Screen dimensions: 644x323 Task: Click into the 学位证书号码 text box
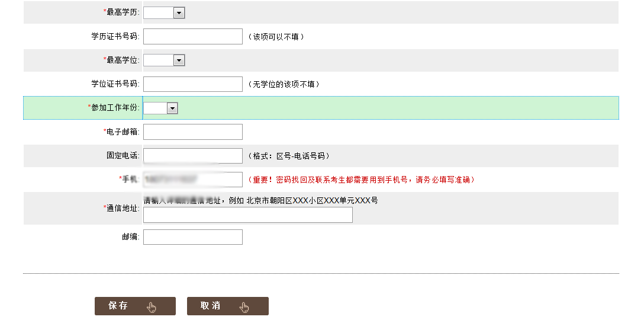click(193, 84)
